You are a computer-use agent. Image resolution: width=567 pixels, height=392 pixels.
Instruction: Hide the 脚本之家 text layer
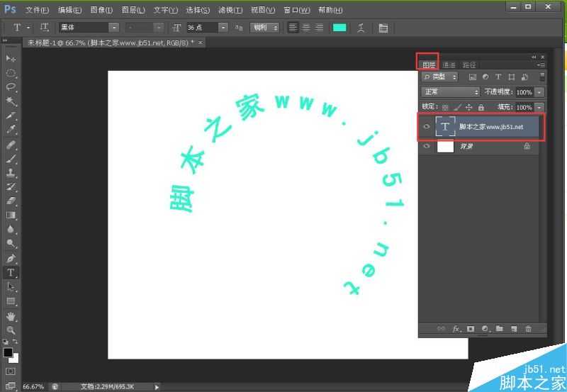click(x=427, y=127)
